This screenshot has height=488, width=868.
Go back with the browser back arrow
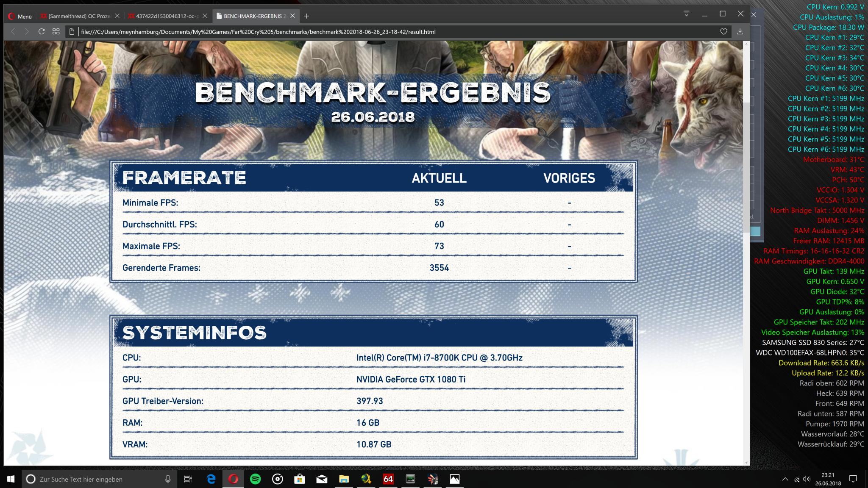(13, 31)
